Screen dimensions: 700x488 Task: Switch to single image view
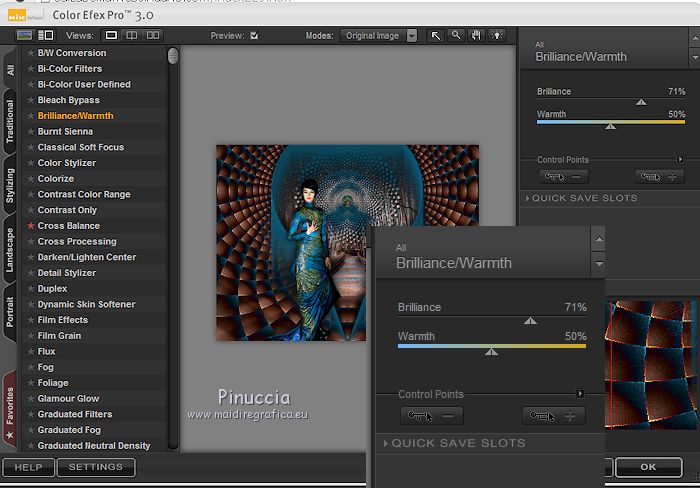point(112,36)
